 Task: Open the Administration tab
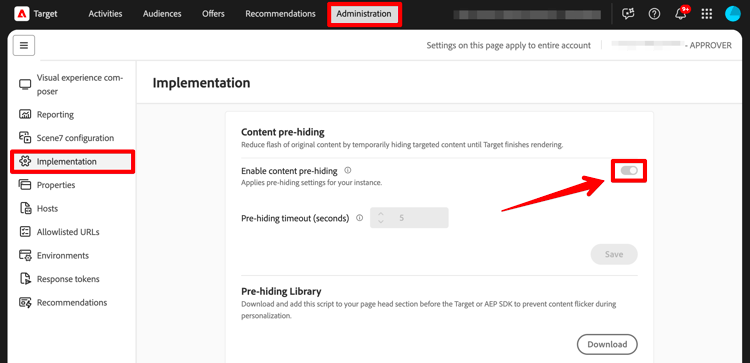tap(364, 14)
